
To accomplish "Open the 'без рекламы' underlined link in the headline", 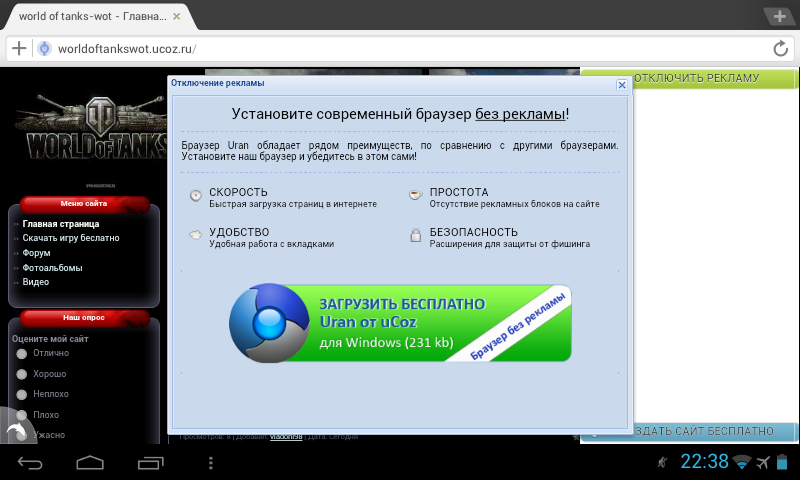I will [520, 114].
